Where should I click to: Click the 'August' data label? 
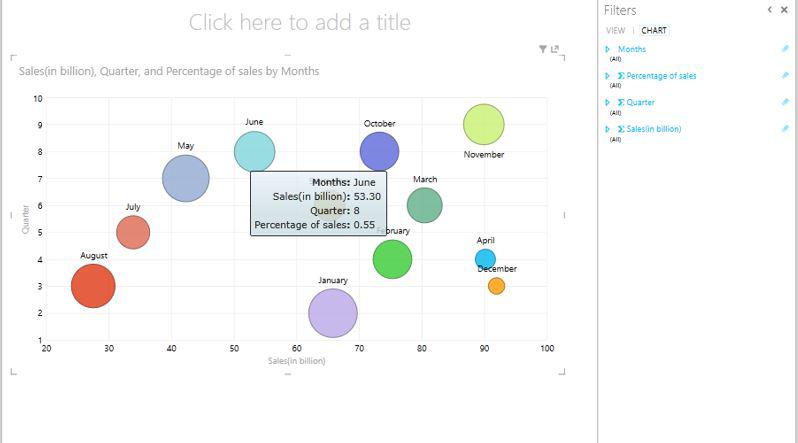94,256
